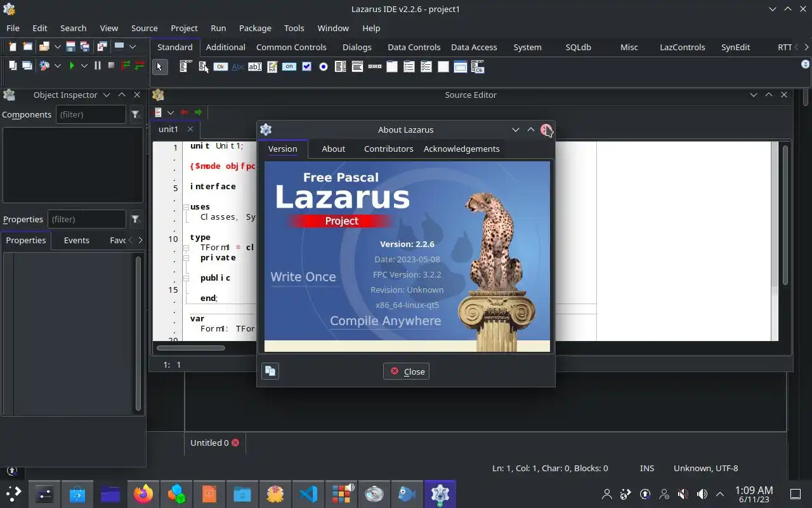The height and width of the screenshot is (508, 812).
Task: Select the TListBox component icon
Action: [x=340, y=67]
